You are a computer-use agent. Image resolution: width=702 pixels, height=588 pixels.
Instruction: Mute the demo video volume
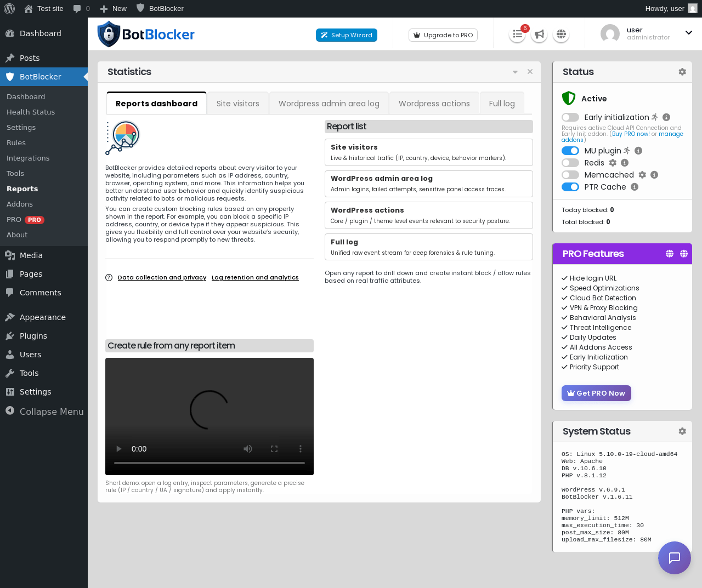[x=248, y=449]
